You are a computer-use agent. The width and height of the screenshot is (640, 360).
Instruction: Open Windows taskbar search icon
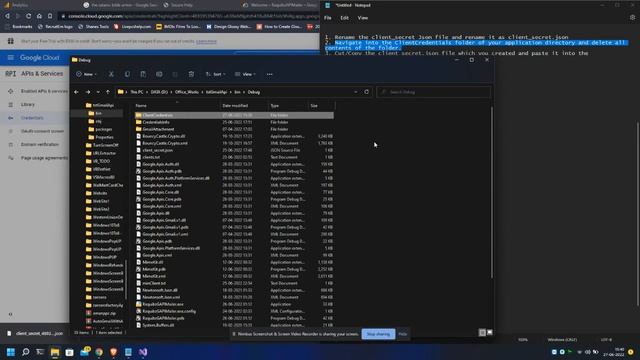click(26, 352)
